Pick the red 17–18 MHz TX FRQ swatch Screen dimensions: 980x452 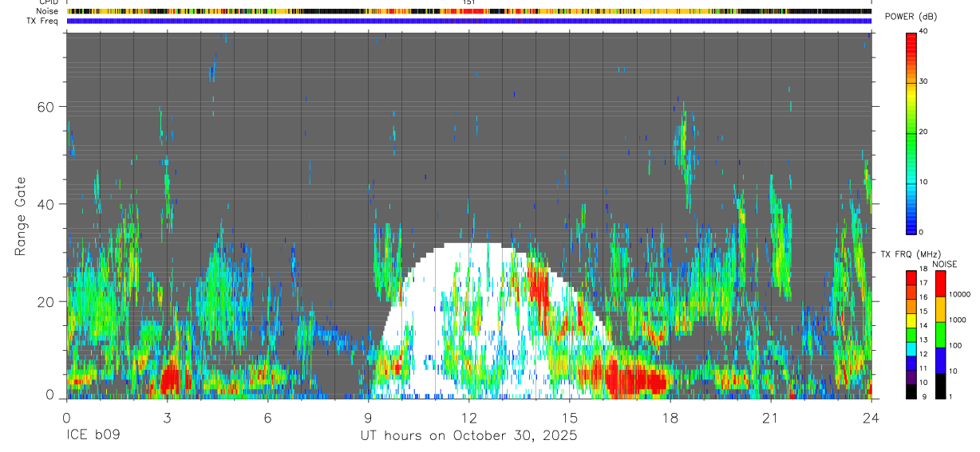click(x=911, y=278)
